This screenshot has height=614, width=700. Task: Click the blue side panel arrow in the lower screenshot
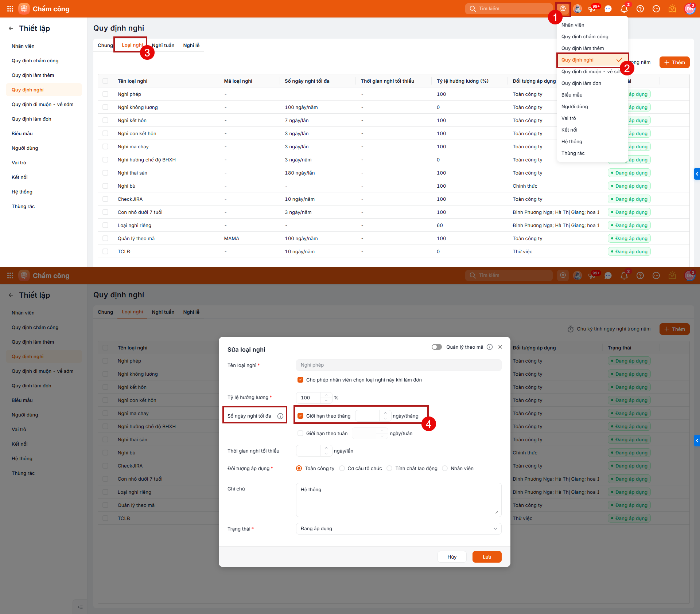pyautogui.click(x=697, y=441)
